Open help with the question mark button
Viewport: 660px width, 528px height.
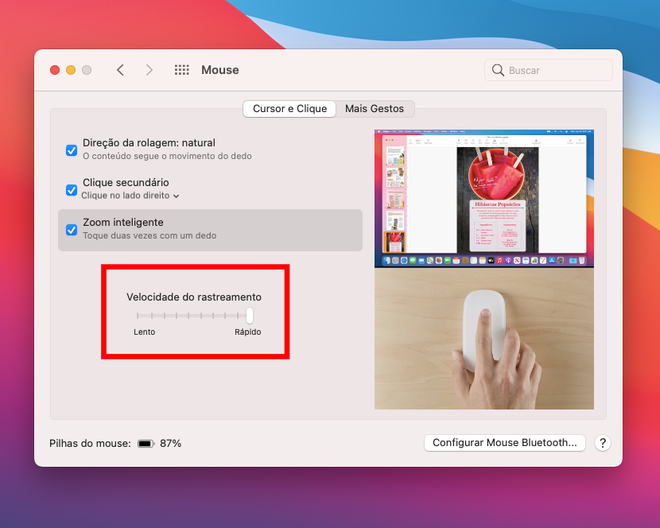click(602, 443)
